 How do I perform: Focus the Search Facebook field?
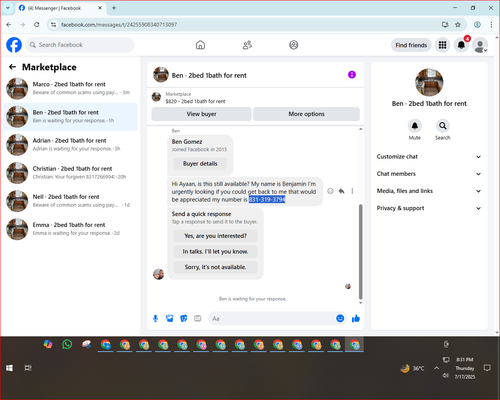tap(80, 45)
